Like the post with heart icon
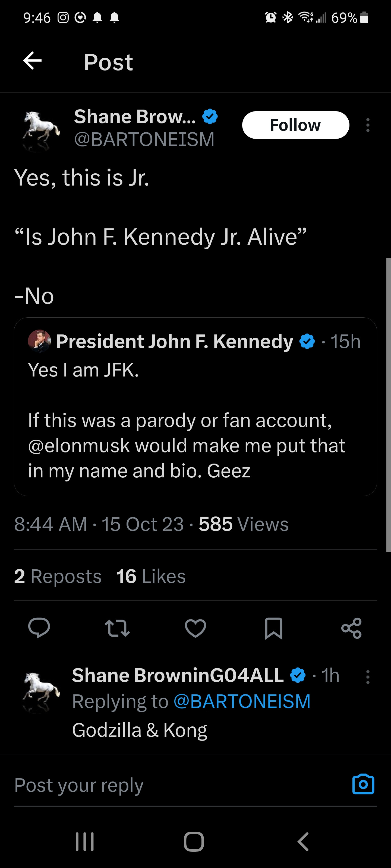391x868 pixels. coord(195,628)
